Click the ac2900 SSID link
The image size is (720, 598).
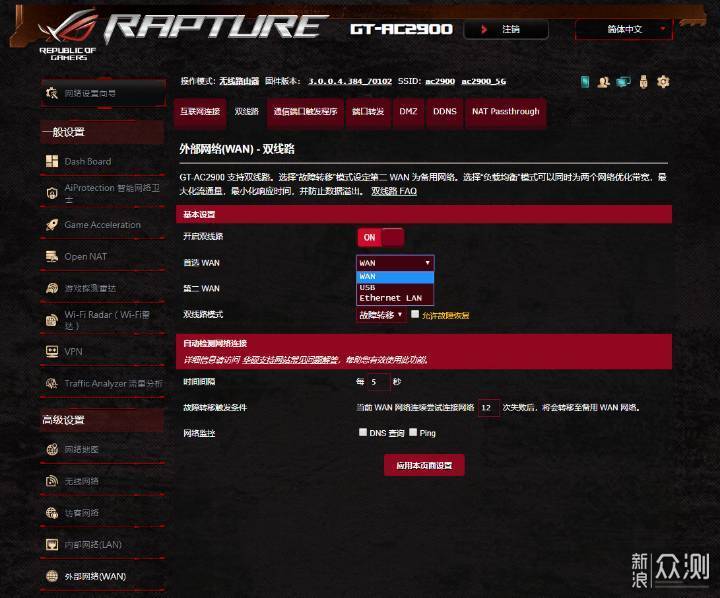tap(440, 81)
